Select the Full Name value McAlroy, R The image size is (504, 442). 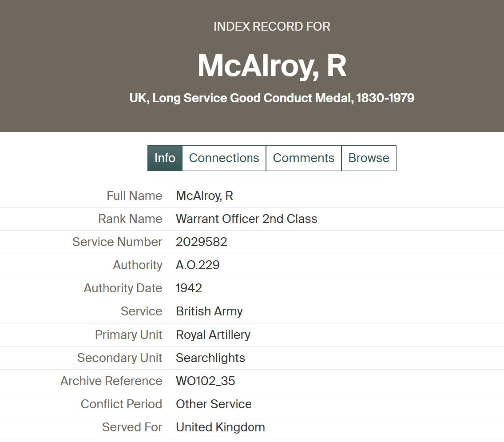coord(204,196)
